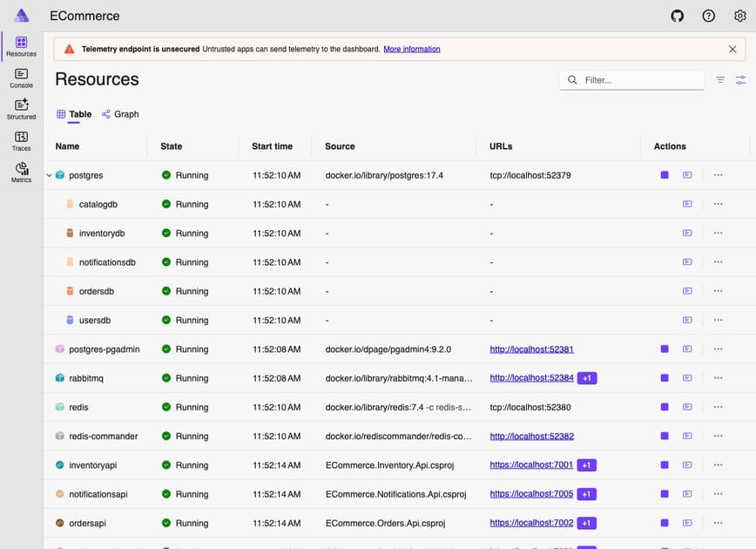Open more actions for redis

point(718,407)
